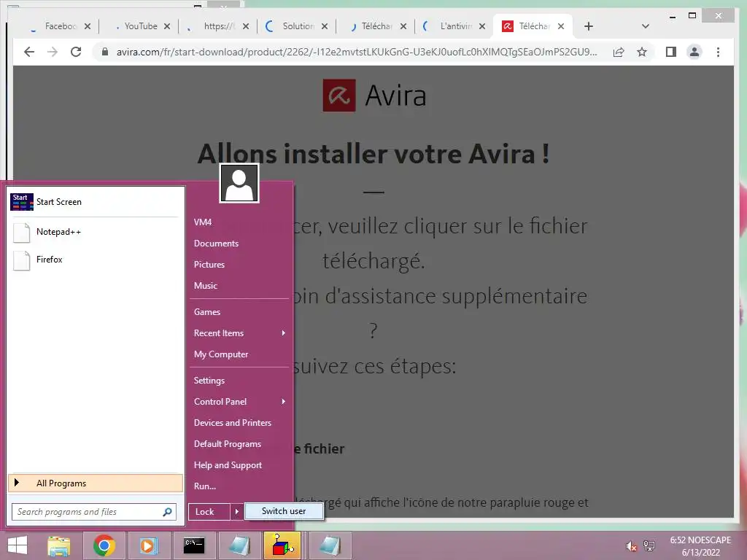Image resolution: width=747 pixels, height=560 pixels.
Task: Open colored blocks app on taskbar
Action: pyautogui.click(x=282, y=545)
